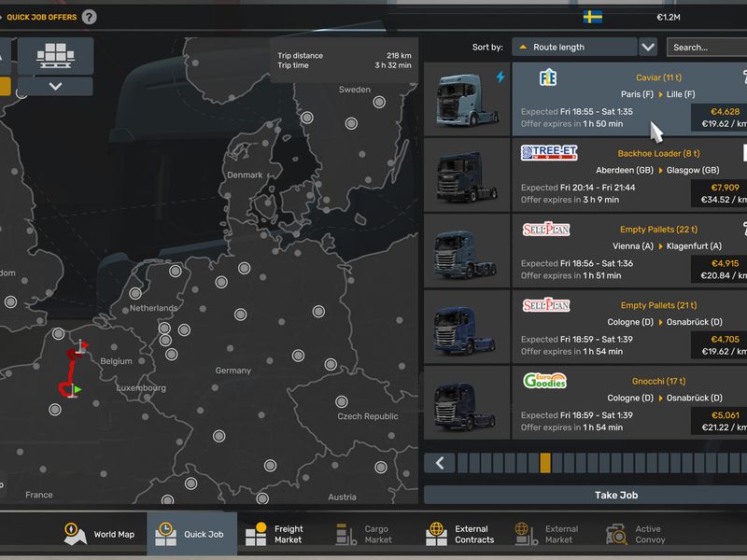
Task: Click truck thumbnail for Backhoe Loader job
Action: (467, 175)
